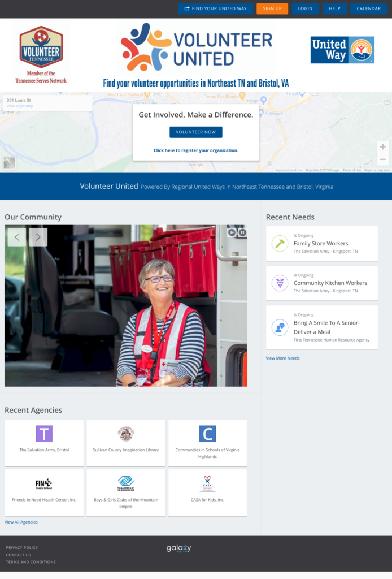Open View larger map link
The image size is (392, 579).
click(20, 106)
